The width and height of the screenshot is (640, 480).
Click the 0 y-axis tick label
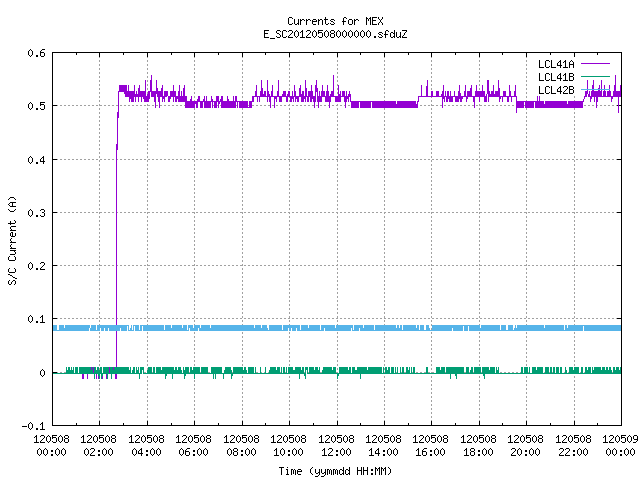coord(42,373)
